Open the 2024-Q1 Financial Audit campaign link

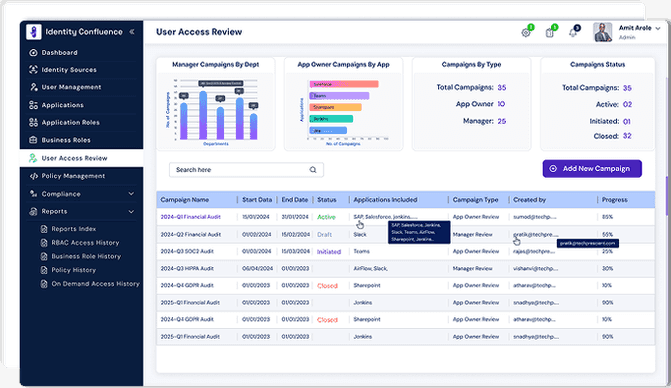click(x=190, y=217)
